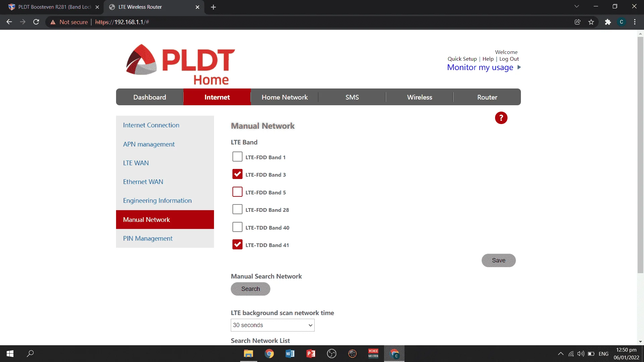Screen dimensions: 644x362
Task: Click scrollbar down arrow at page bottom
Action: click(640, 342)
